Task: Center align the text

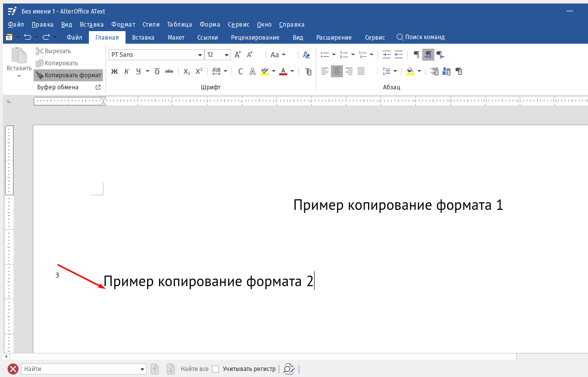Action: (337, 71)
